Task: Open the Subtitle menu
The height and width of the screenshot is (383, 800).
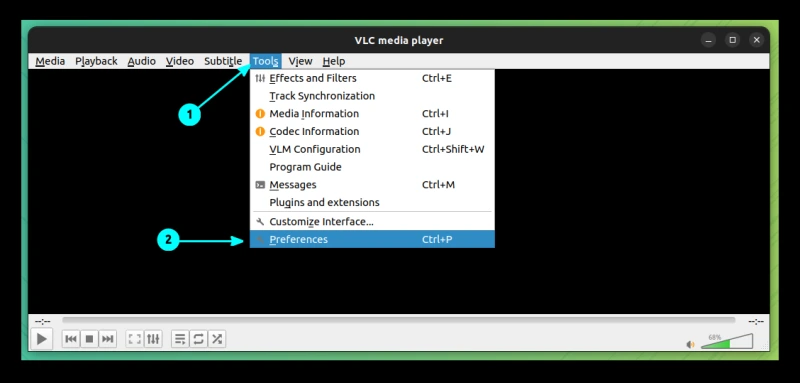Action: pos(223,61)
